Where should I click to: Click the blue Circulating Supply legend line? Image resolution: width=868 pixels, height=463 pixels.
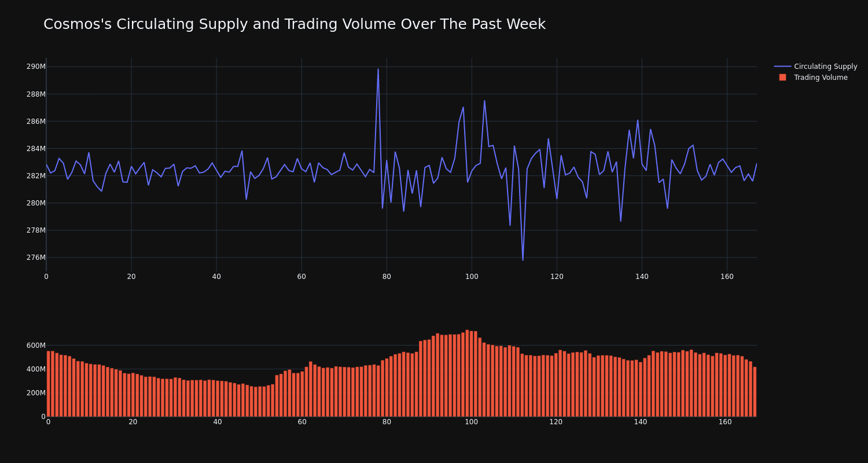pyautogui.click(x=782, y=67)
